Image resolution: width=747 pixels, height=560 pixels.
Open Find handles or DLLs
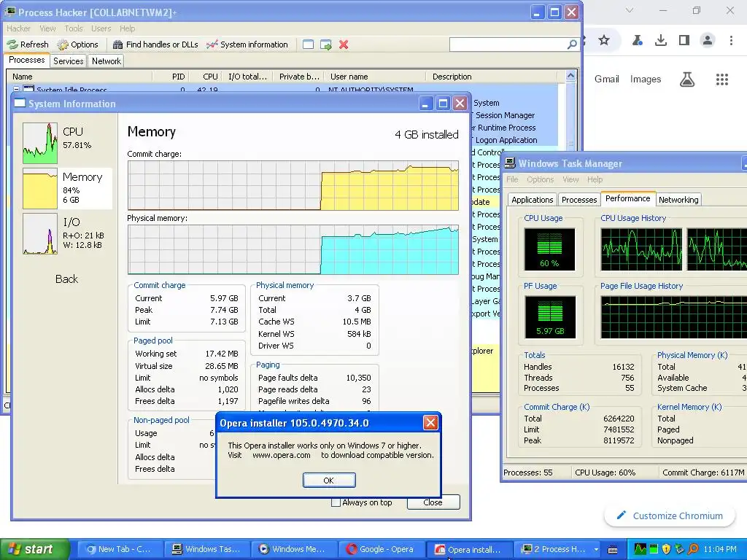coord(155,44)
